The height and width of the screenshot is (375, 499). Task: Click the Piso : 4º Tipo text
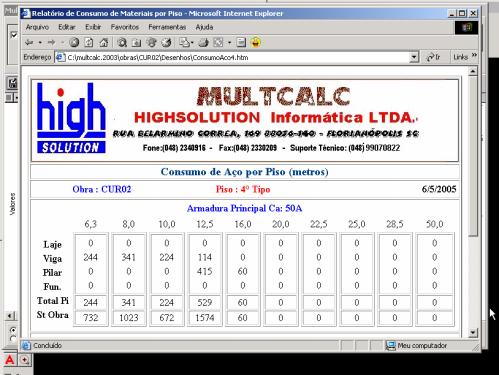tap(243, 189)
